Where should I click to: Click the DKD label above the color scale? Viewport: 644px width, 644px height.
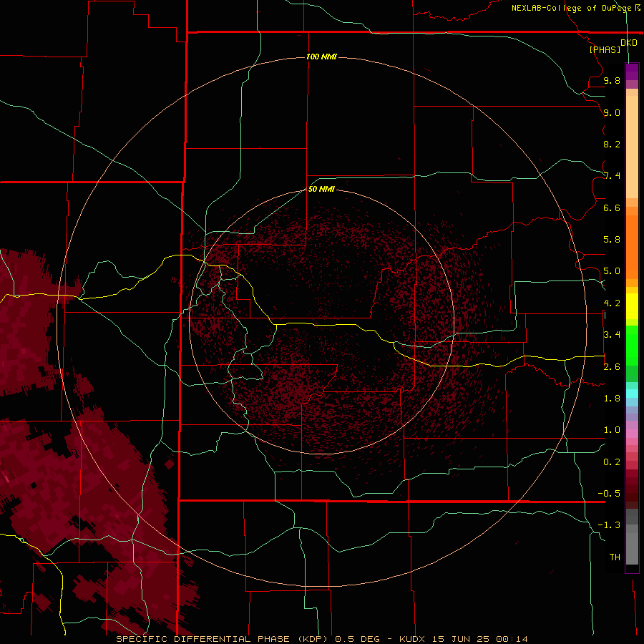coord(629,43)
